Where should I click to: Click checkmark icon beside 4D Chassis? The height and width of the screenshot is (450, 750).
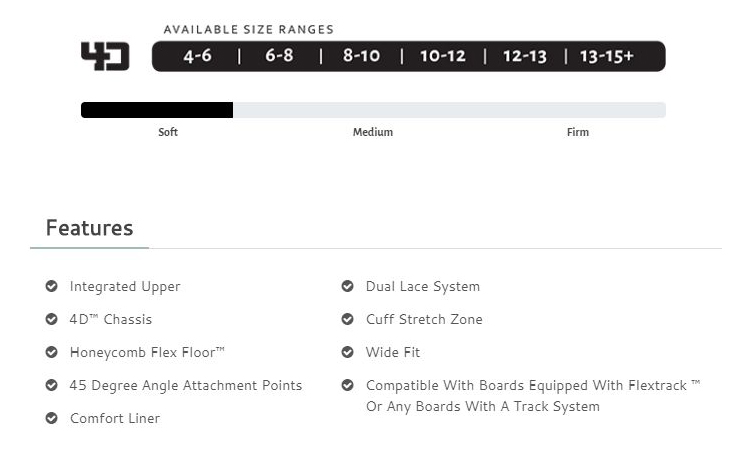coord(52,319)
